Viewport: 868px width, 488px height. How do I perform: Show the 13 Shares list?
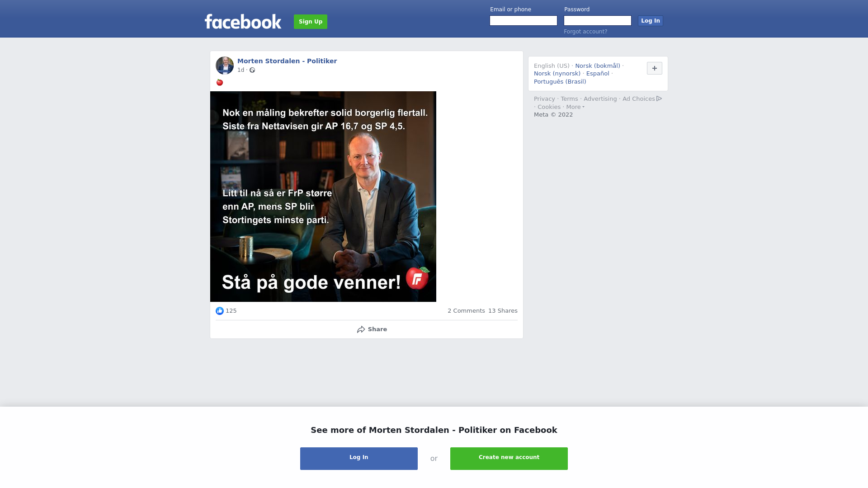point(503,311)
